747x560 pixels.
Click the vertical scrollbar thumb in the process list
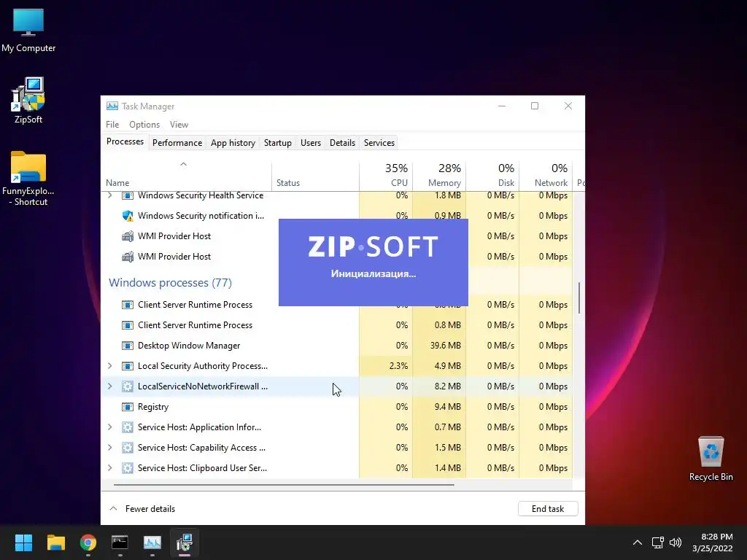(x=578, y=297)
